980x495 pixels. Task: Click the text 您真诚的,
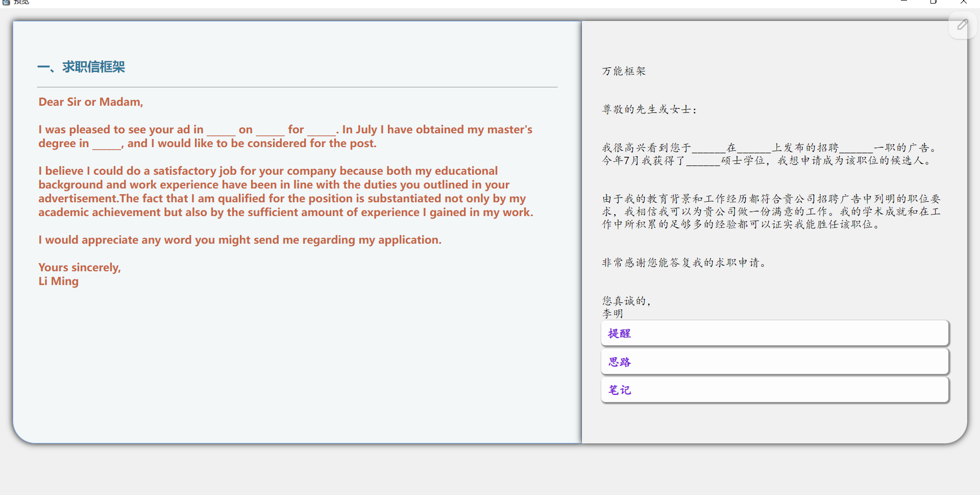coord(627,301)
